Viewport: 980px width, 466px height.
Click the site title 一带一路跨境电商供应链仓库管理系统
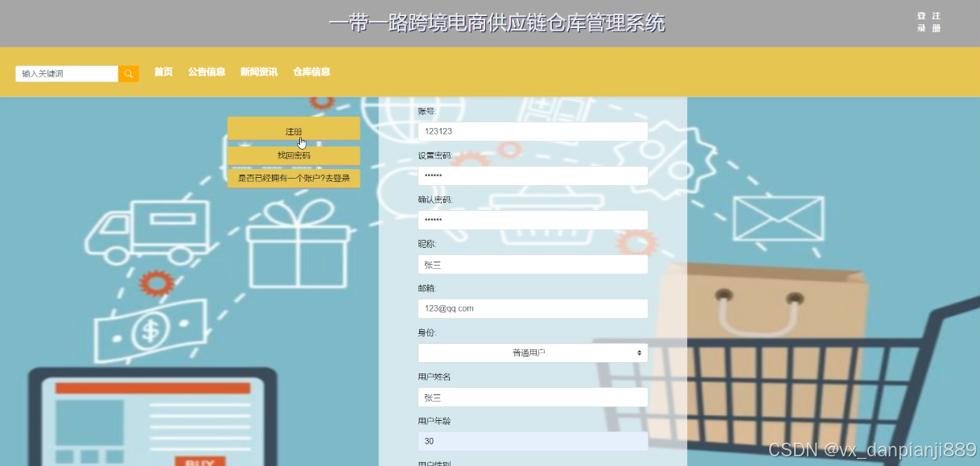[x=497, y=23]
